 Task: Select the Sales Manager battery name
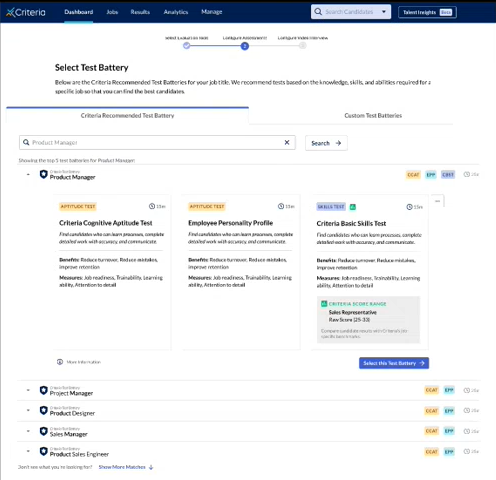pyautogui.click(x=68, y=434)
